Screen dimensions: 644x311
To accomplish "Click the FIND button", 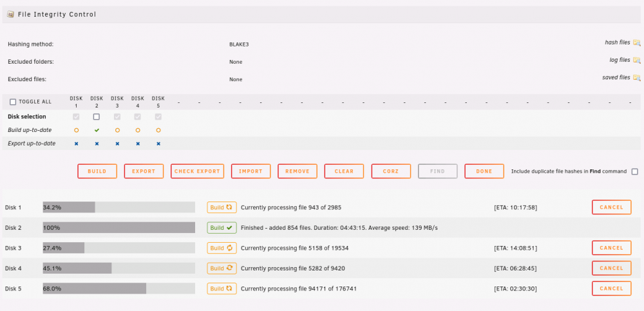I will coord(438,171).
